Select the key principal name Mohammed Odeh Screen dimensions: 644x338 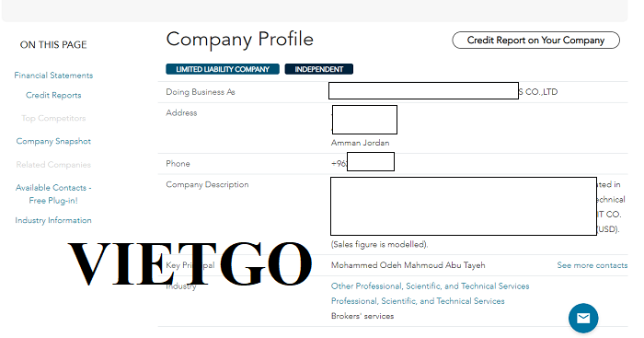pyautogui.click(x=408, y=265)
